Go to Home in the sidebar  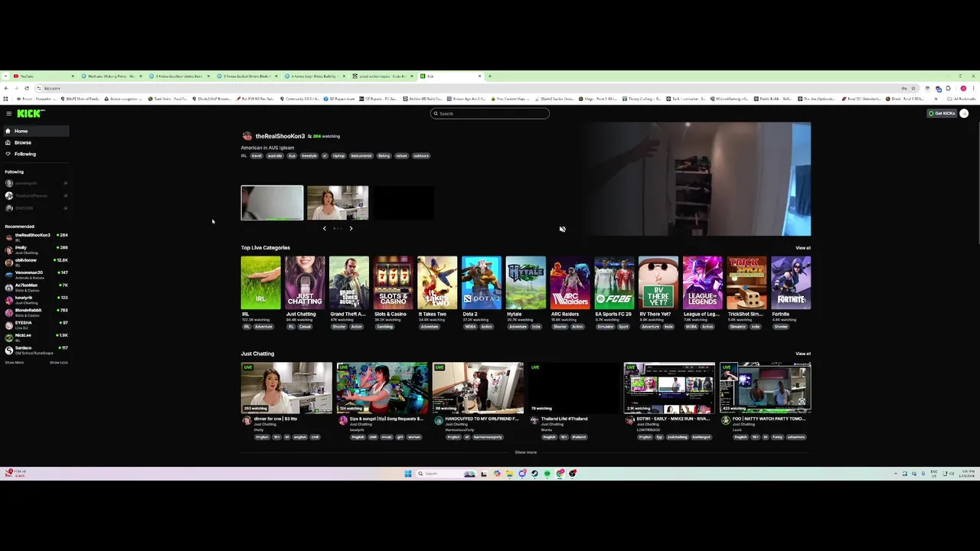(x=35, y=131)
